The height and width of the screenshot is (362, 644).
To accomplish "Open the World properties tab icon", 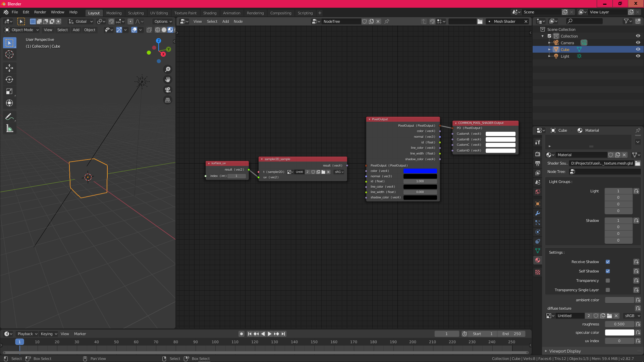I will point(538,192).
